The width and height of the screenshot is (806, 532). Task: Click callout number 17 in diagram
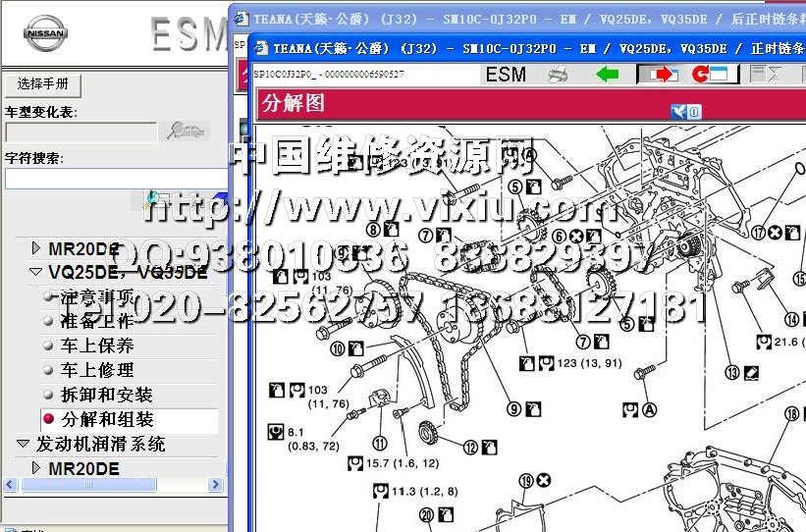point(758,233)
